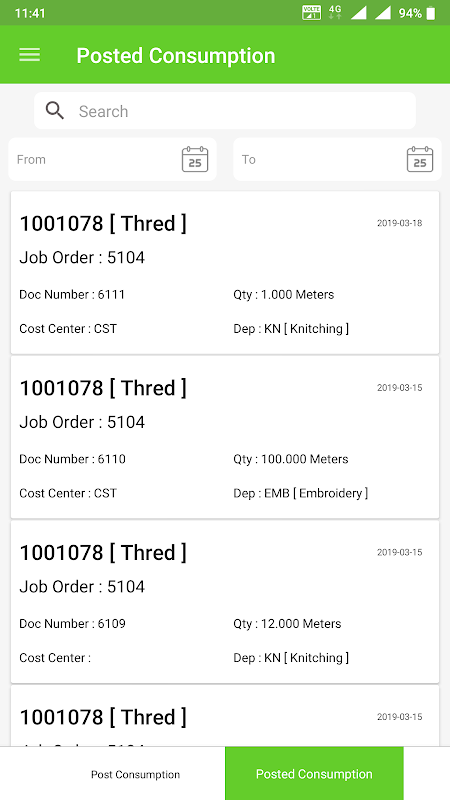The height and width of the screenshot is (800, 450).
Task: Tap the Qty 100.000 Meters entry
Action: 291,459
